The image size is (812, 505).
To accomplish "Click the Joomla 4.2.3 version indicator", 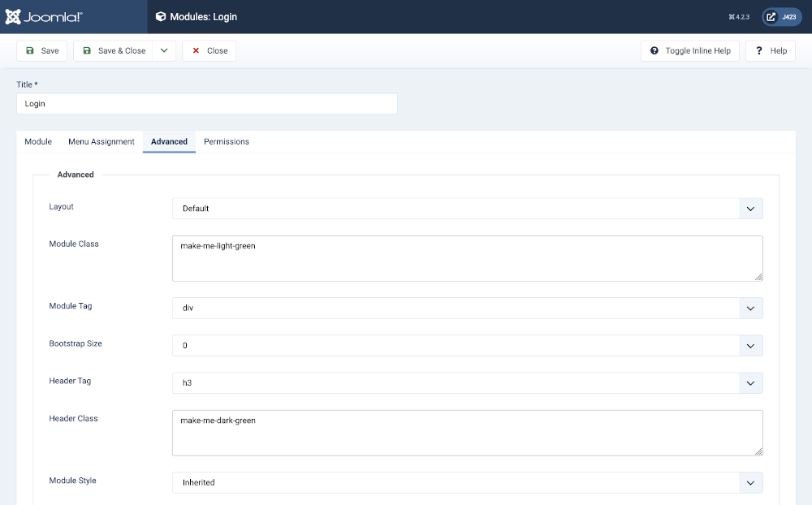I will pyautogui.click(x=738, y=16).
